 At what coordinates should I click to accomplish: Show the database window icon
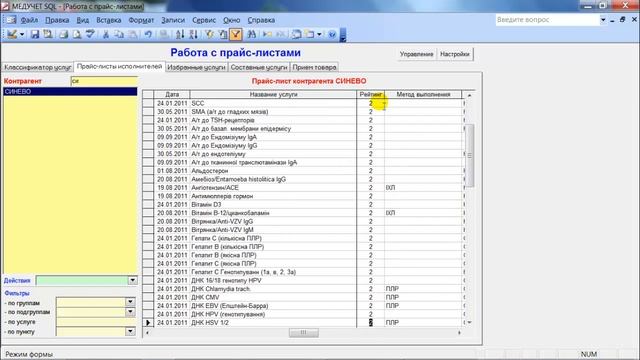296,34
